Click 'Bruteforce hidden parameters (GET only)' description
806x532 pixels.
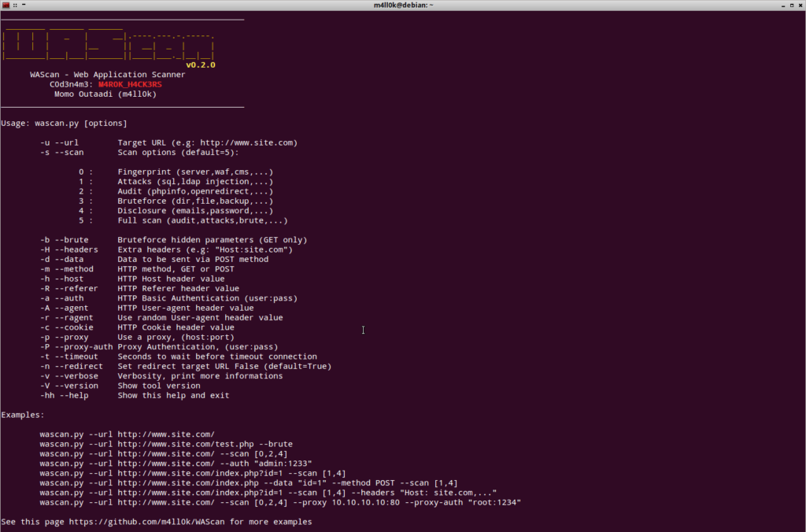point(213,240)
